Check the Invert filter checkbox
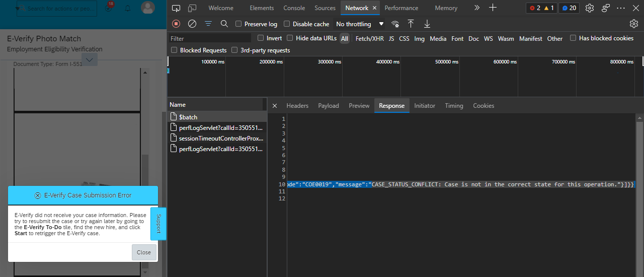This screenshot has height=277, width=644. [x=261, y=38]
